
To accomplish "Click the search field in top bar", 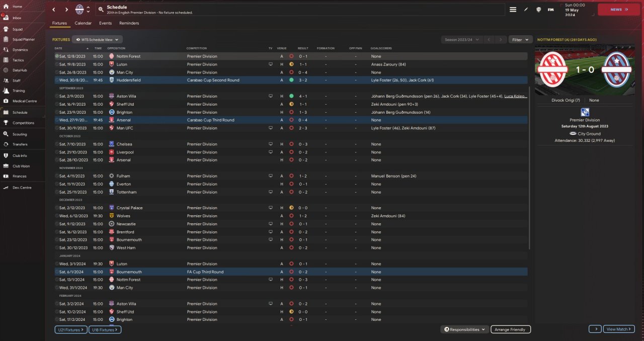I will tap(300, 10).
